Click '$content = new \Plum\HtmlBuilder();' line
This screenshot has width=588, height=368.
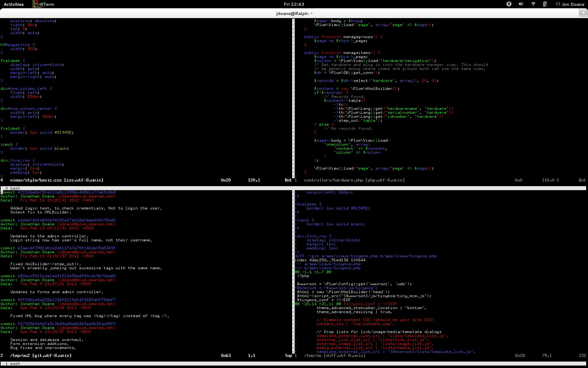coord(357,89)
